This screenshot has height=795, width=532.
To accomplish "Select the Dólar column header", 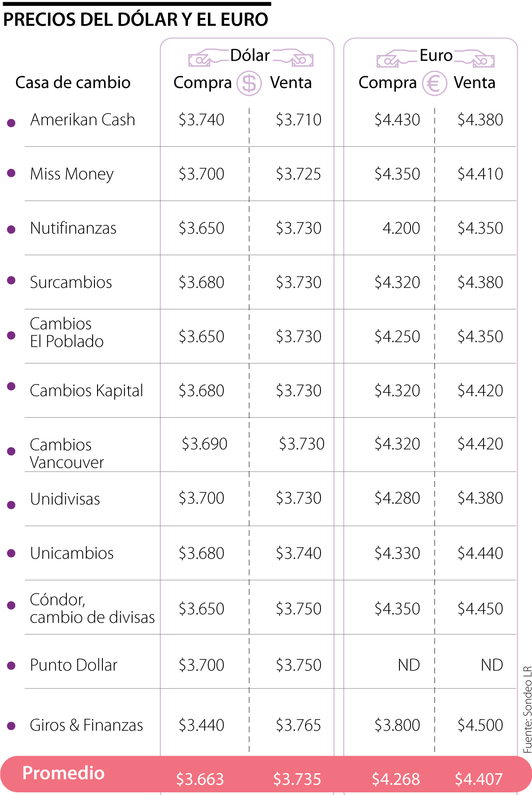I will click(250, 55).
